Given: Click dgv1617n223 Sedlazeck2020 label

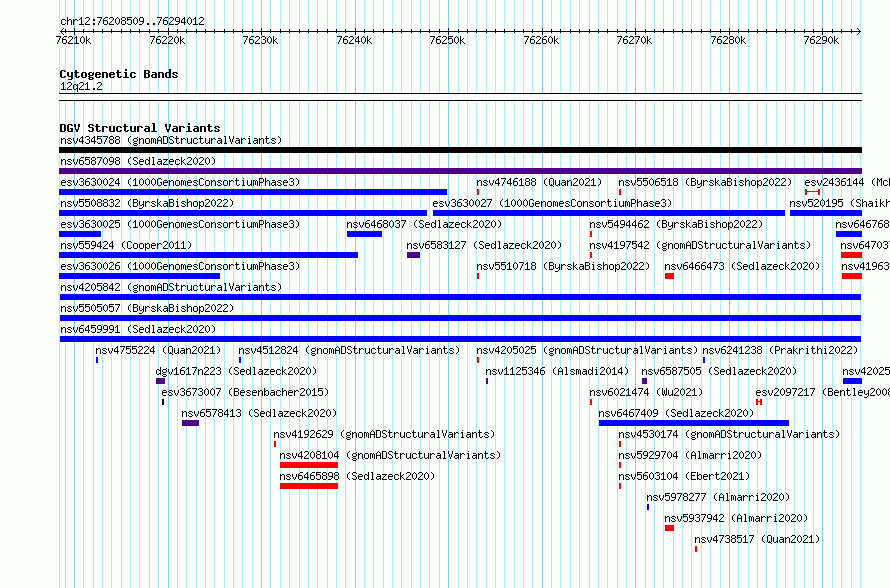Looking at the screenshot, I should pyautogui.click(x=236, y=371).
